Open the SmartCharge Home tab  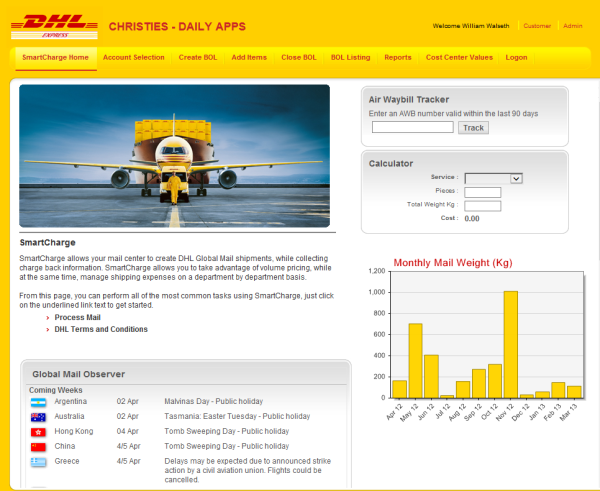point(56,58)
